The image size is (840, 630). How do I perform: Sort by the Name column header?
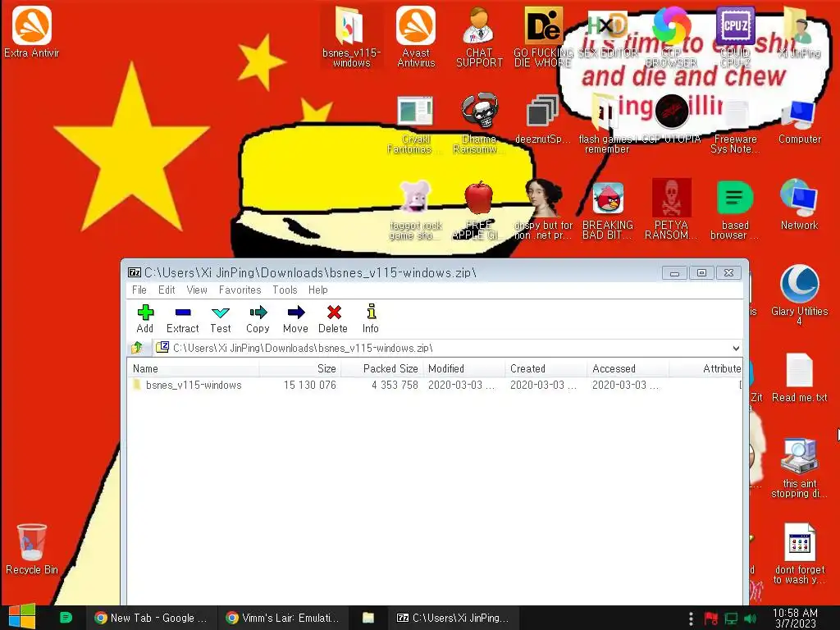point(194,368)
